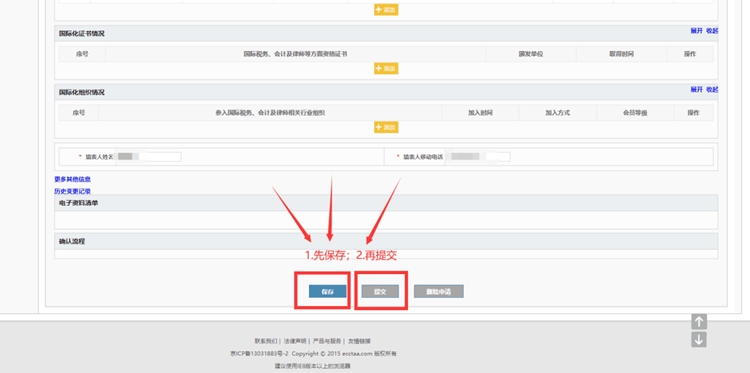
Task: Click the scroll-to-bottom arrow icon
Action: click(699, 340)
